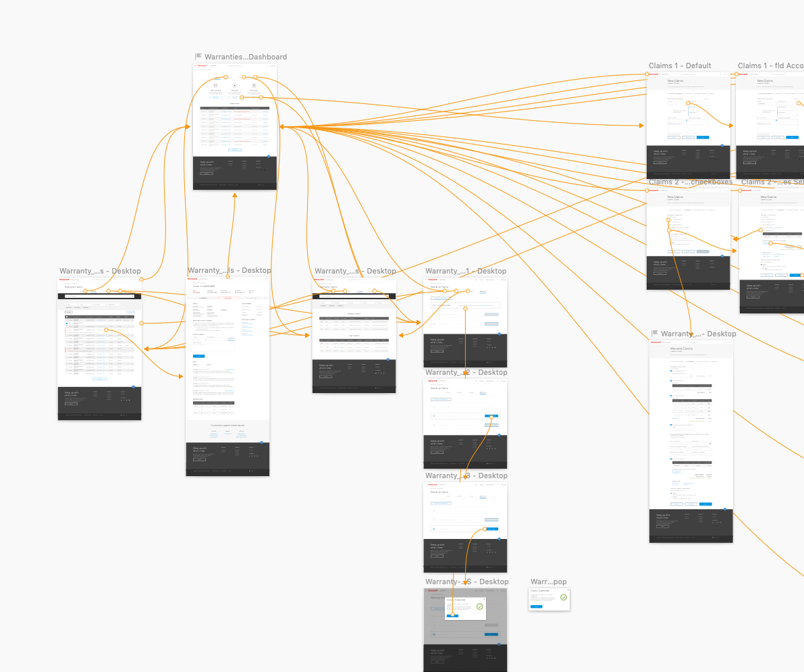The width and height of the screenshot is (804, 672).
Task: Click the dark table header row in the Warranties Dashboard artboard
Action: 235,108
